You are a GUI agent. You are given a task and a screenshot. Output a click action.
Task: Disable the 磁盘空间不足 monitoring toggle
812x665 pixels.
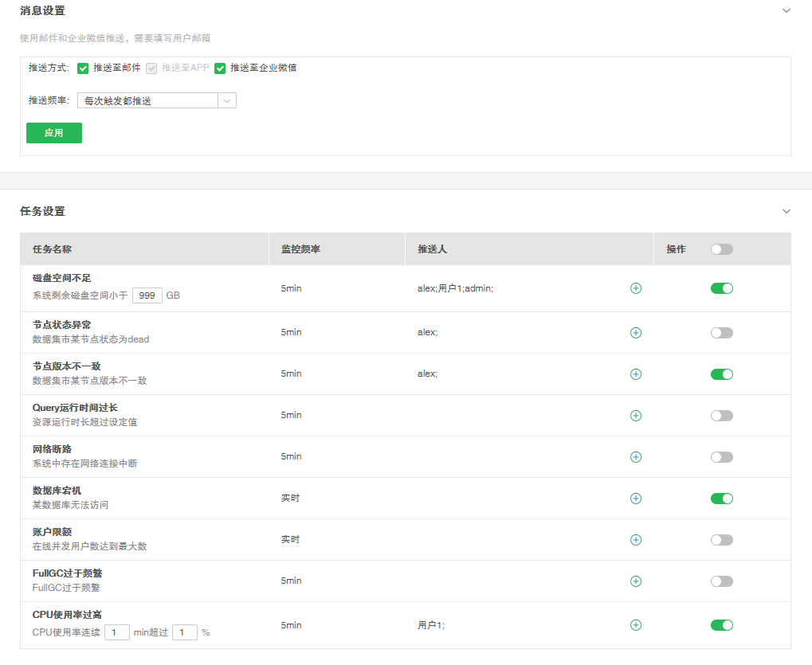721,288
